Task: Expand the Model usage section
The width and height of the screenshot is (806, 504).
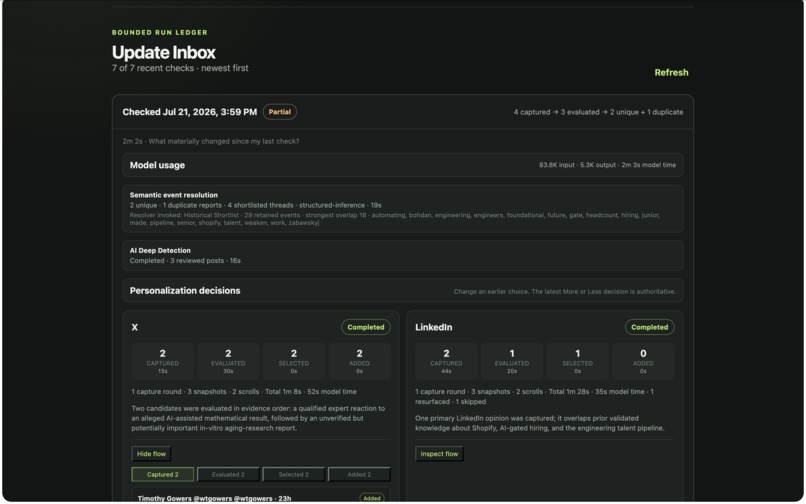Action: click(402, 165)
